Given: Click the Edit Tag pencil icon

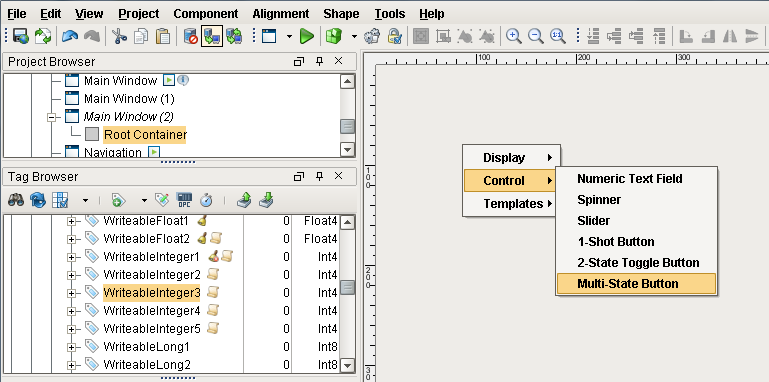Looking at the screenshot, I should (162, 200).
